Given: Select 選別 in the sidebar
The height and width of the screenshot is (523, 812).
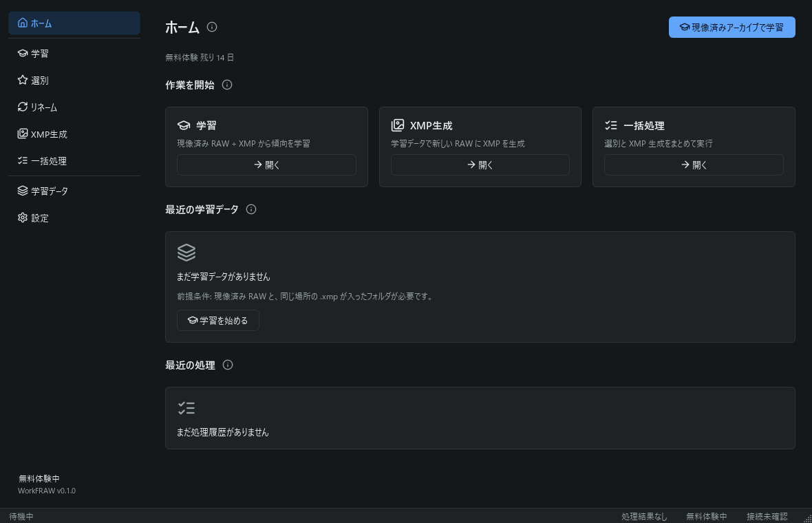Looking at the screenshot, I should 74,81.
